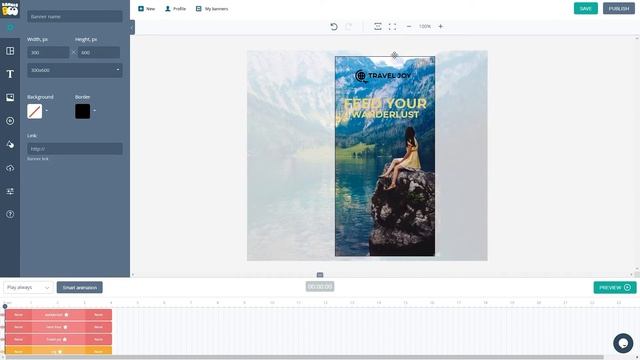640x360 pixels.
Task: Select the orange timeline layer bar
Action: tap(58, 351)
